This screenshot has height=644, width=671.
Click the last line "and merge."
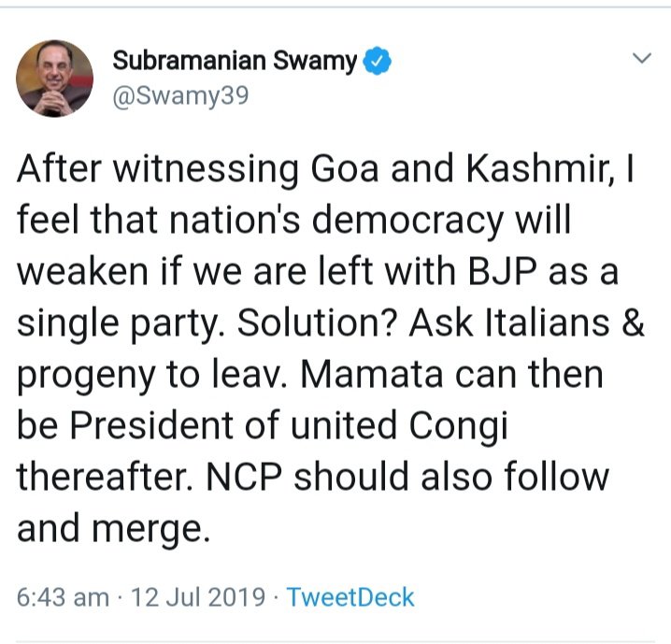click(110, 530)
